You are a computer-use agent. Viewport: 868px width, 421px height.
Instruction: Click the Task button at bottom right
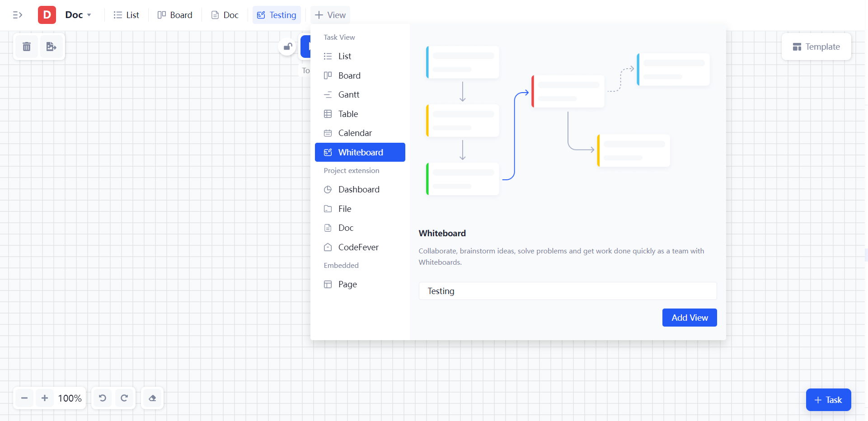[x=828, y=400]
